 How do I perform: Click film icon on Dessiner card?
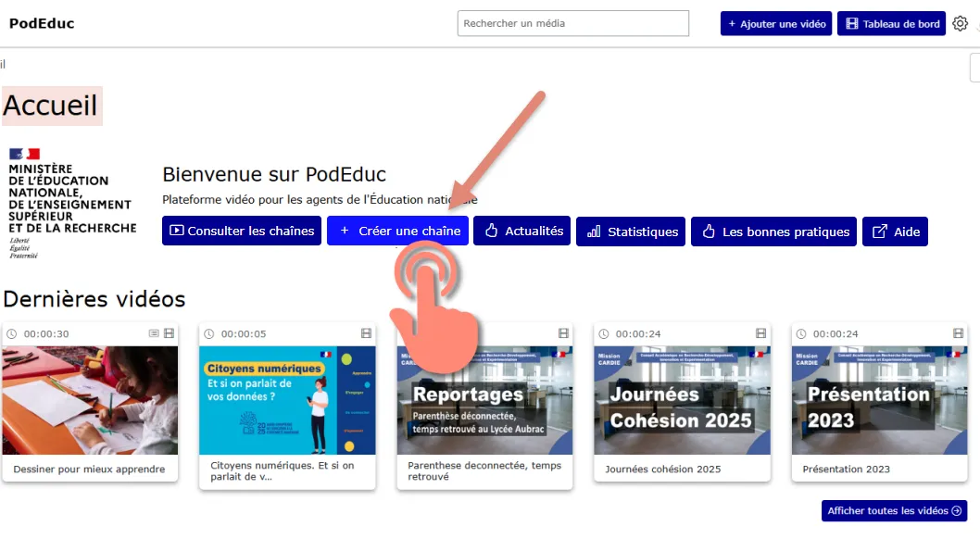[x=169, y=333]
